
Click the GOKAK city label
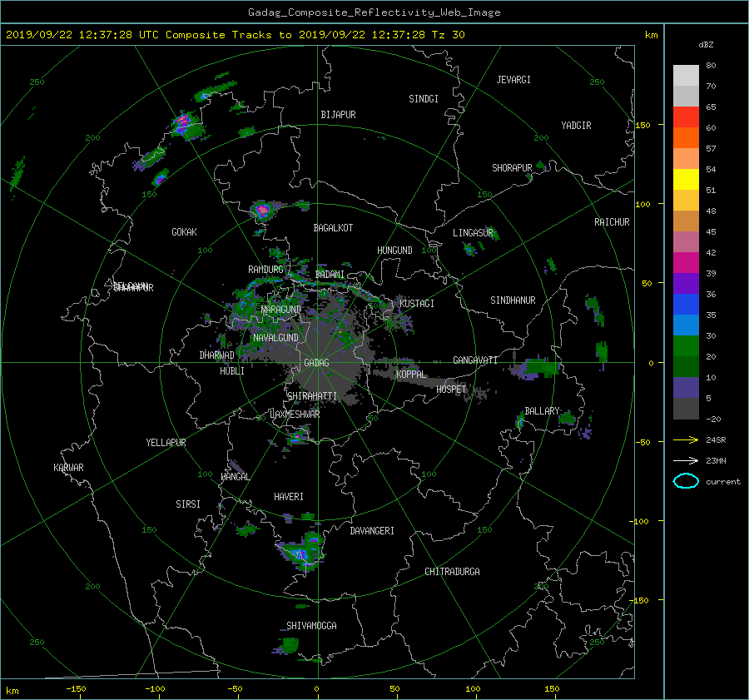click(185, 232)
